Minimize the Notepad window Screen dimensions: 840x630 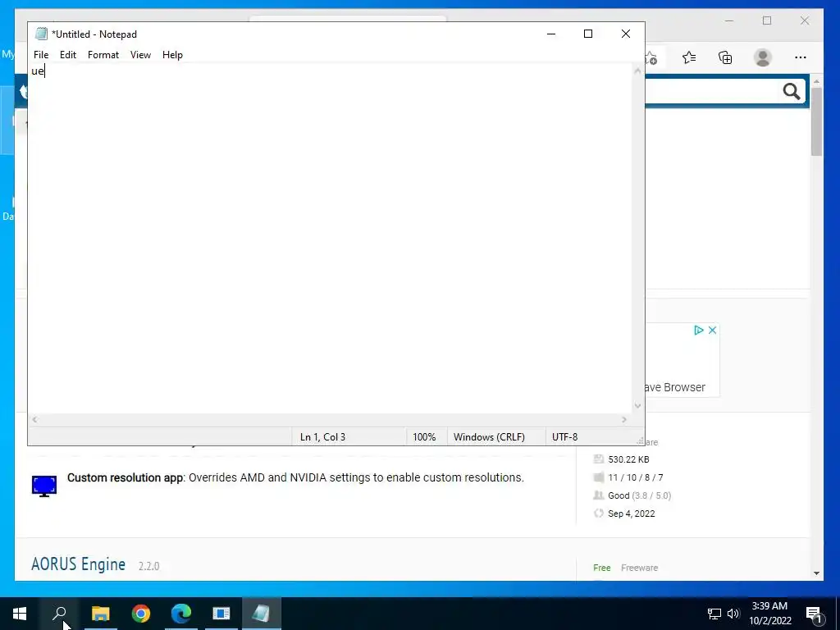point(551,34)
